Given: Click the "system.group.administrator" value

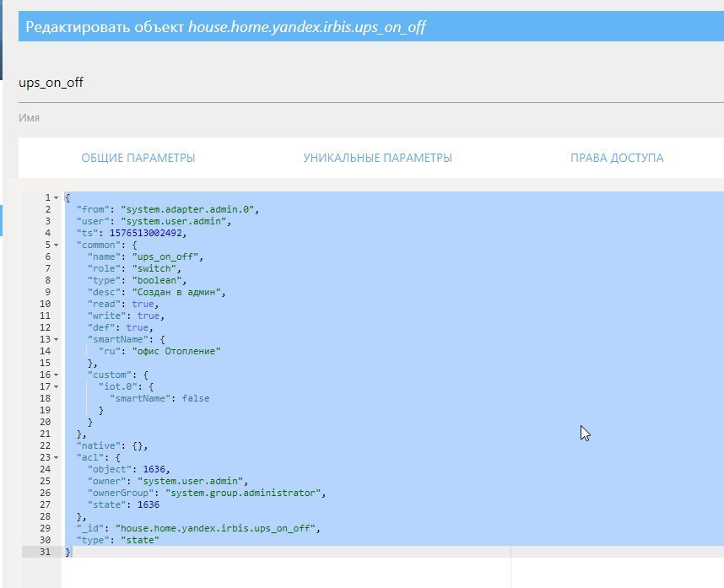Looking at the screenshot, I should point(243,493).
